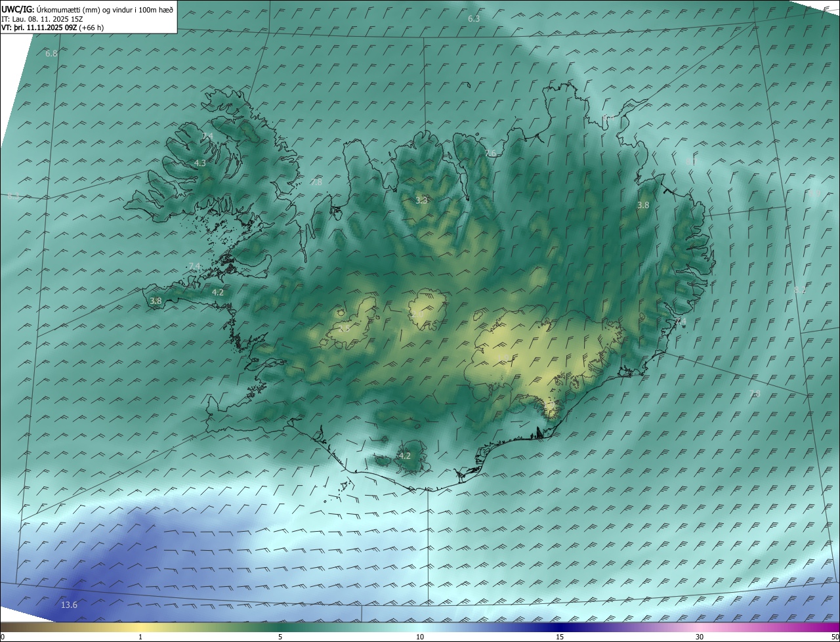The width and height of the screenshot is (840, 642).
Task: Click the color scale label 15
Action: tap(560, 637)
